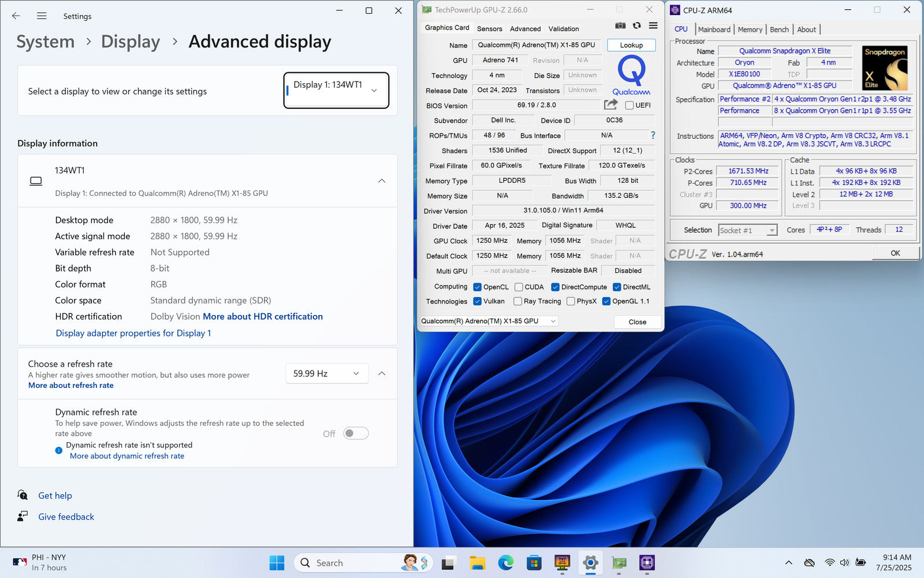Viewport: 924px width, 578px height.
Task: Click the Close button in GPU-Z
Action: tap(637, 322)
